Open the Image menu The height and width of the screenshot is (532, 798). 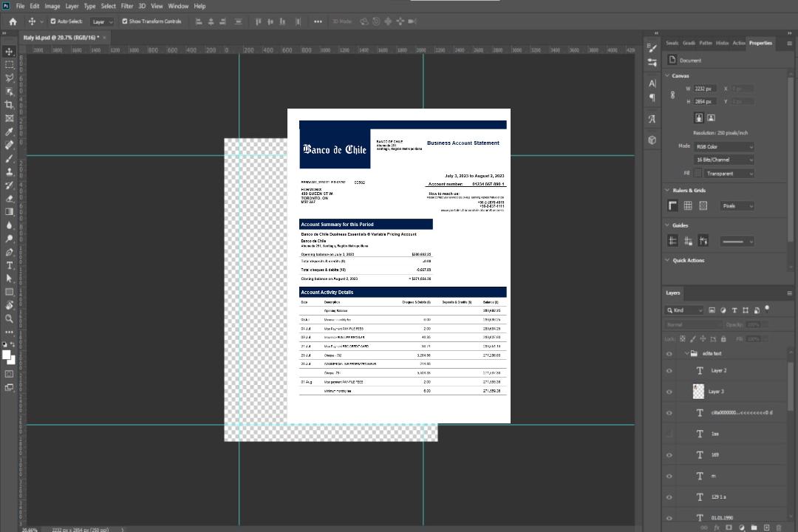[52, 6]
